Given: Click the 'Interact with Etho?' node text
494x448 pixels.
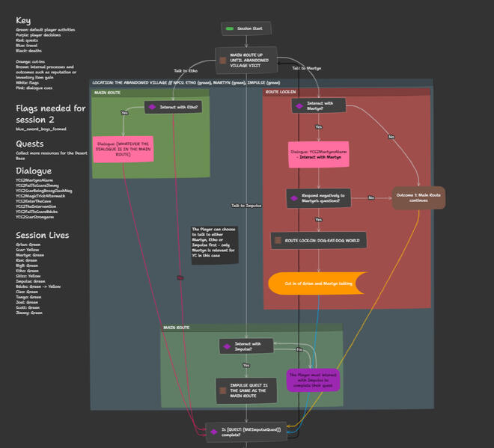Looking at the screenshot, I should pos(179,107).
